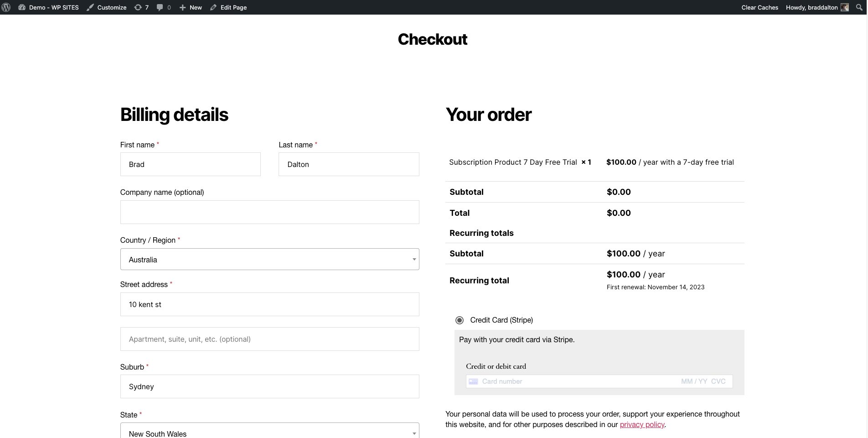
Task: Open the admin bar search magnifier
Action: click(859, 7)
